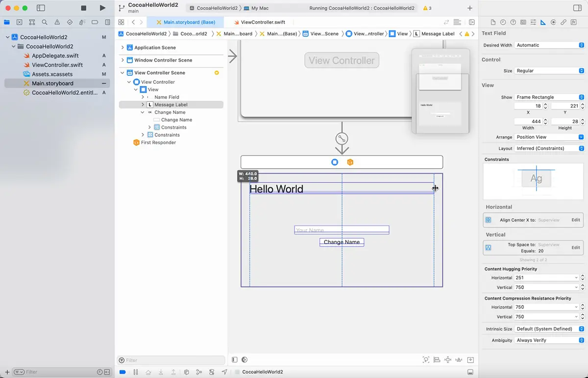Show the View Effects inspector

pyautogui.click(x=574, y=22)
